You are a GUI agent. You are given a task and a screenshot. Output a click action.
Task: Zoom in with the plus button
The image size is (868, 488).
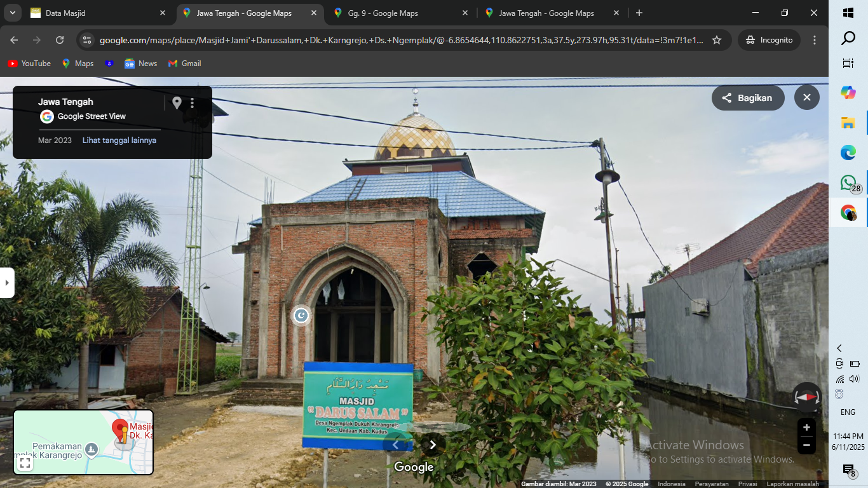point(806,428)
